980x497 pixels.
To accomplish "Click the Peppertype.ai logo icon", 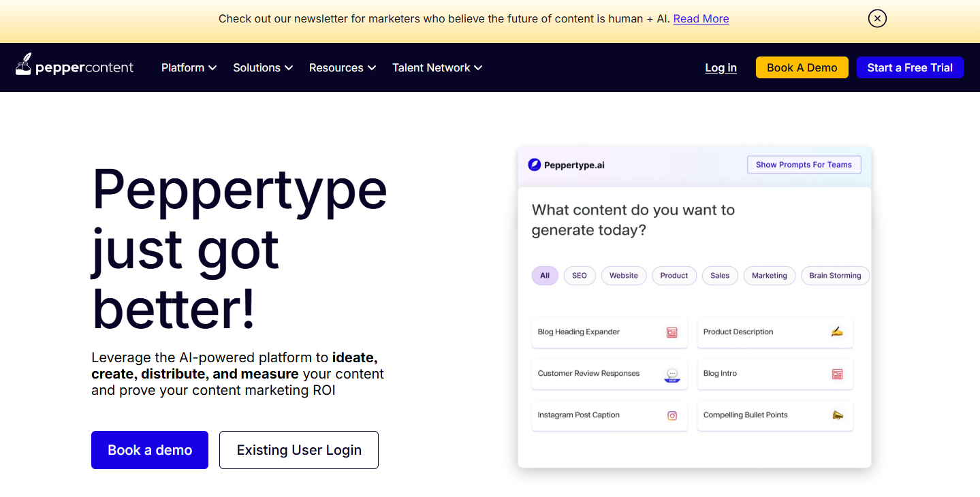I will pyautogui.click(x=535, y=165).
